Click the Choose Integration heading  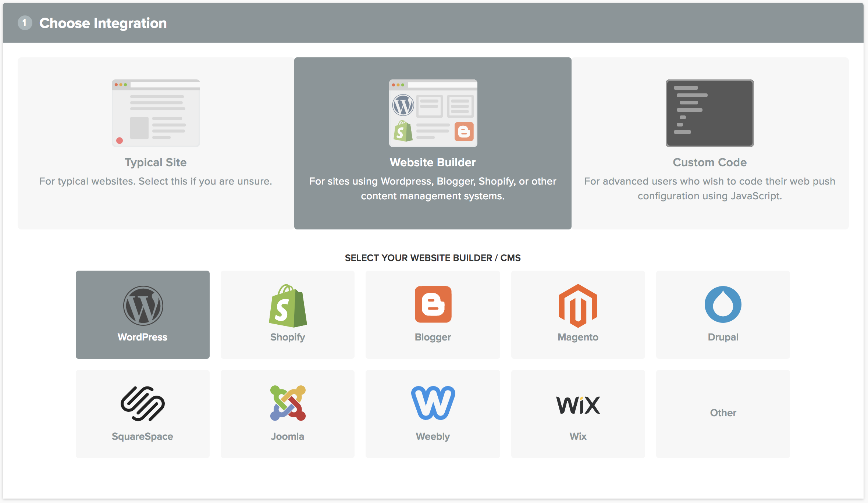pos(103,23)
